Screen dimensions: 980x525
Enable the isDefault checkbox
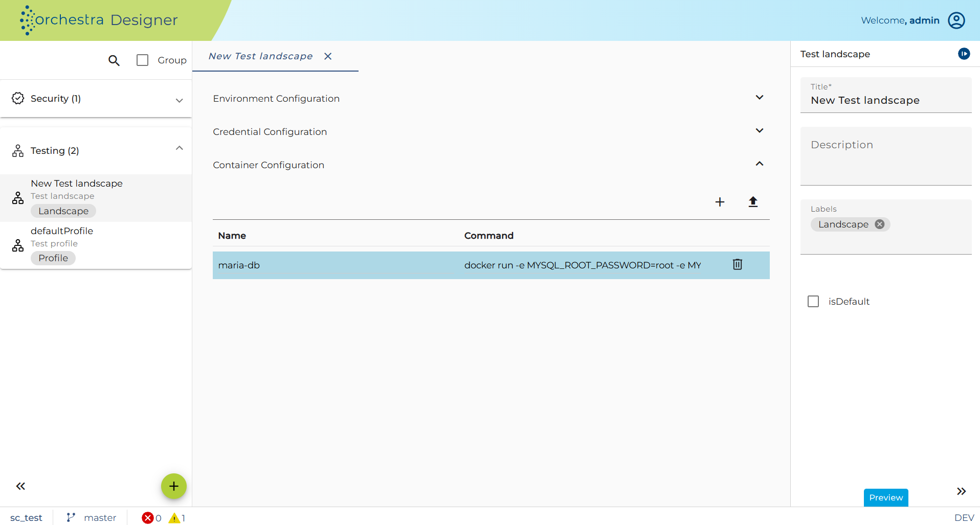[x=813, y=302]
